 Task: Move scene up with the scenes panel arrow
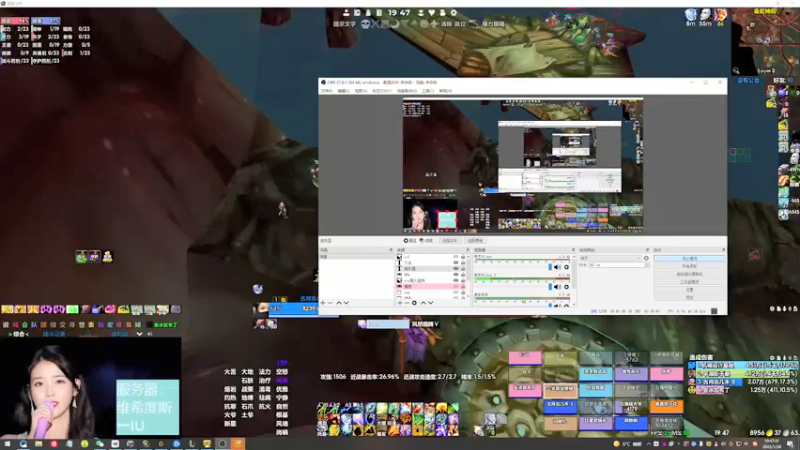tap(339, 303)
